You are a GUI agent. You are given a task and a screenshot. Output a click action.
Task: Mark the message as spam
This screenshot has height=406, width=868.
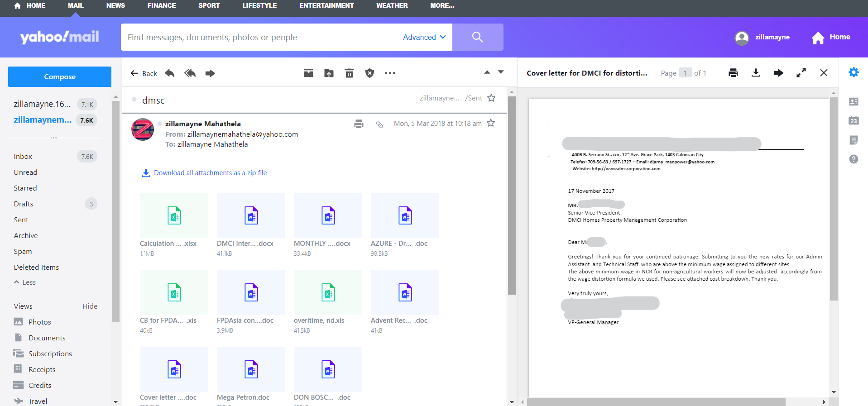coord(370,73)
